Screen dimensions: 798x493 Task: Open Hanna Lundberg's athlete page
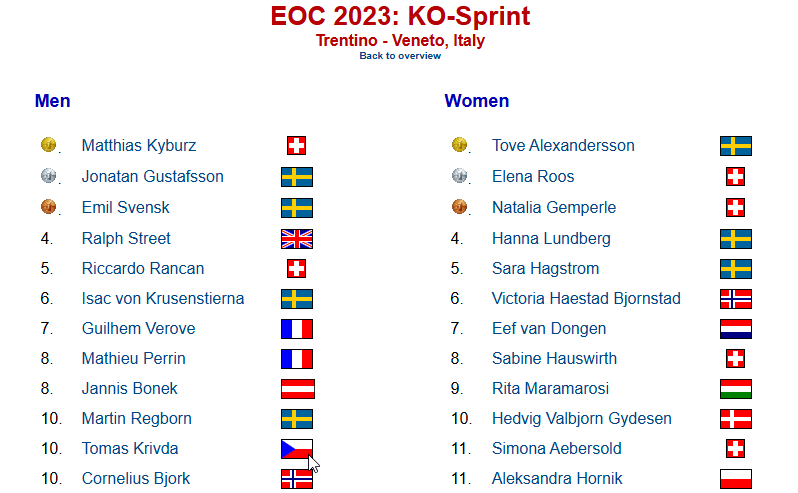[551, 239]
